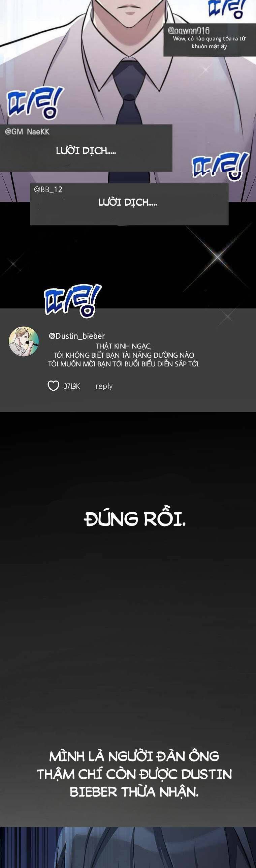This screenshot has height=868, width=256.
Task: Click the large sparkle star
Action: click(x=217, y=257)
